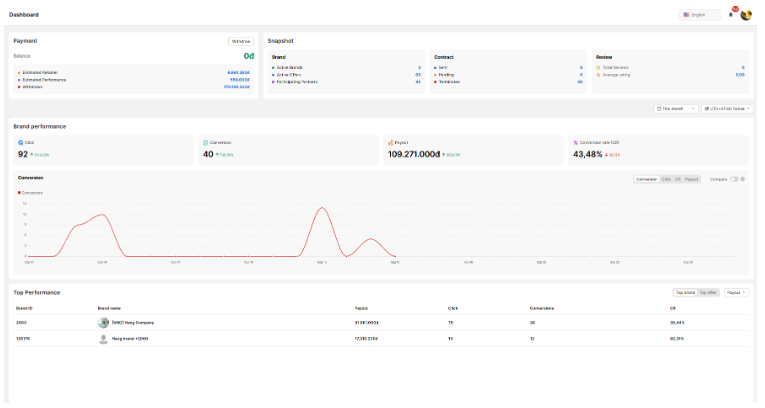765x408 pixels.
Task: Open the English language dropdown
Action: point(698,15)
